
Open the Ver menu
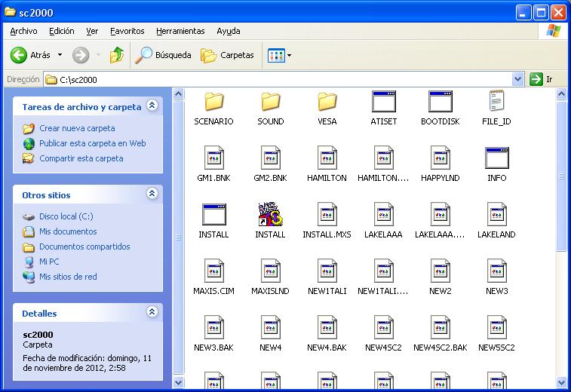(92, 32)
